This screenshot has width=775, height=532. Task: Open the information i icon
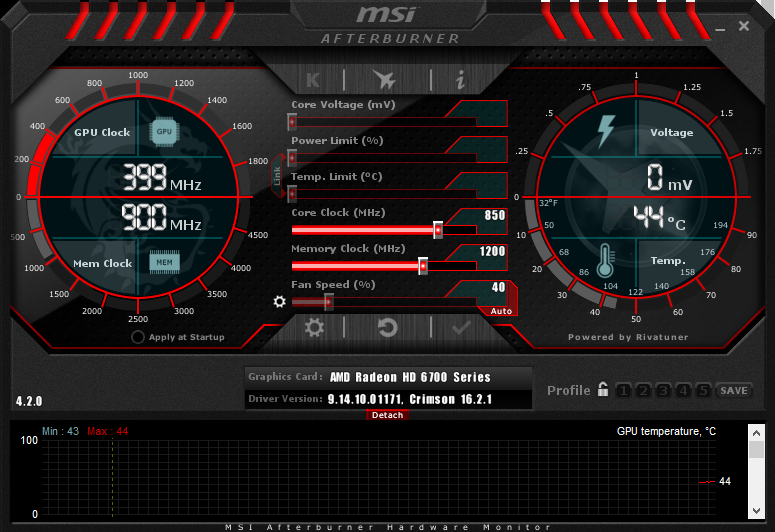(460, 79)
